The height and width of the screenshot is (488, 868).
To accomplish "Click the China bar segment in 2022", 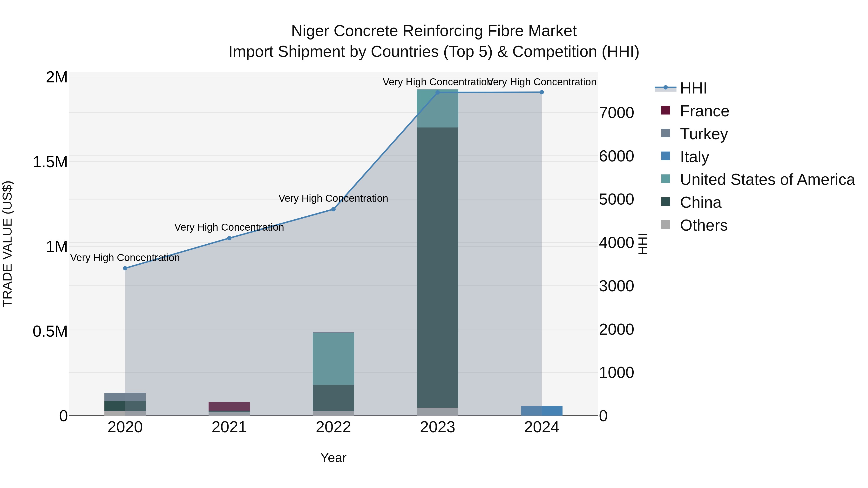I will coord(333,398).
